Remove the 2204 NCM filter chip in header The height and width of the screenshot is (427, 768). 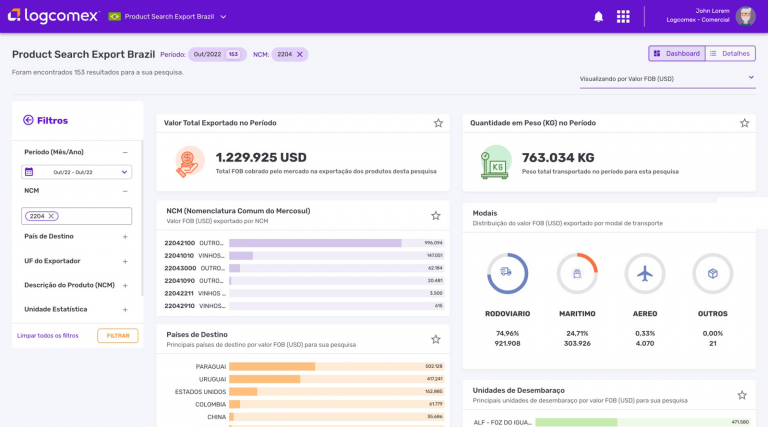301,54
